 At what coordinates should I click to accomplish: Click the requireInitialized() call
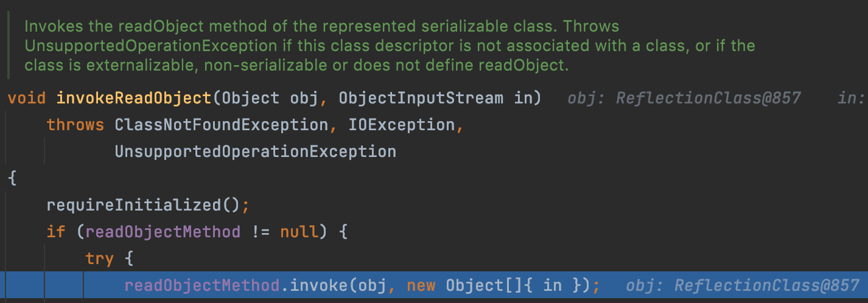pyautogui.click(x=144, y=205)
